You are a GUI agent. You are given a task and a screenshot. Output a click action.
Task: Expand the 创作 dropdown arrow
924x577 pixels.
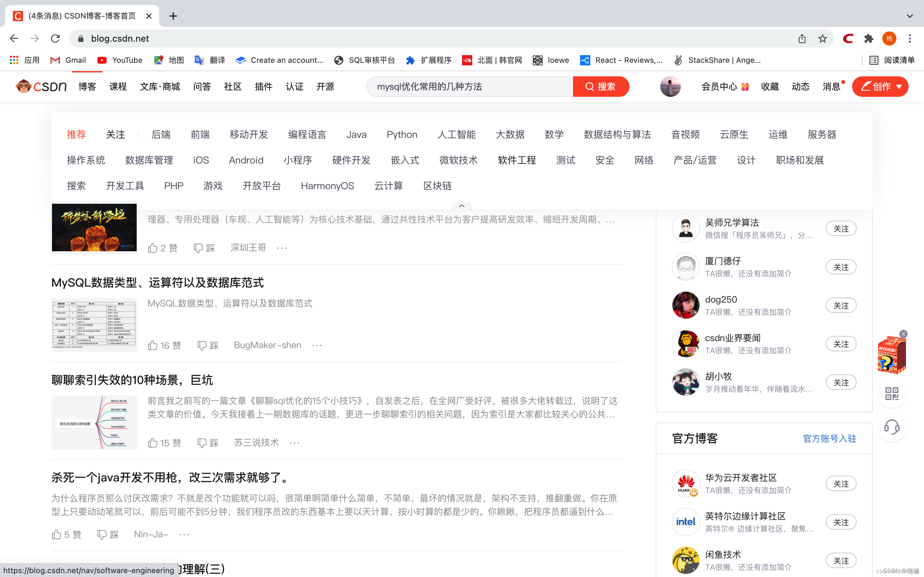click(x=899, y=87)
